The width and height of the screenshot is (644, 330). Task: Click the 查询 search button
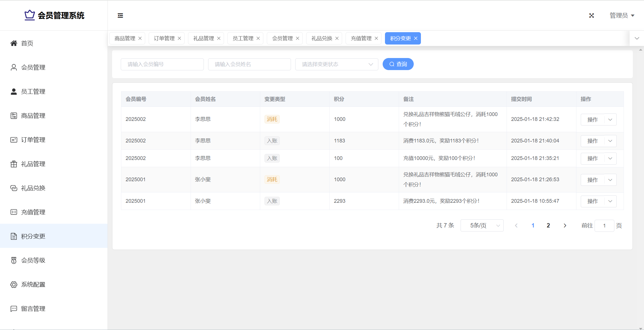click(398, 64)
